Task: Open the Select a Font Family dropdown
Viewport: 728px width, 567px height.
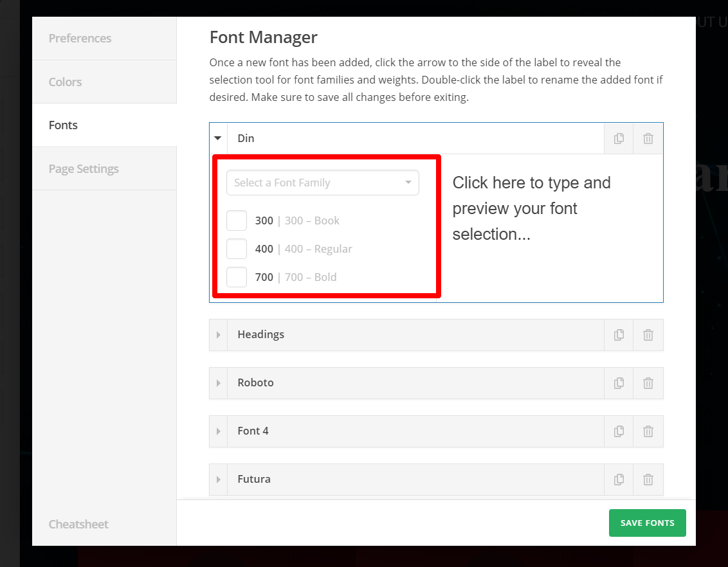Action: pyautogui.click(x=322, y=183)
